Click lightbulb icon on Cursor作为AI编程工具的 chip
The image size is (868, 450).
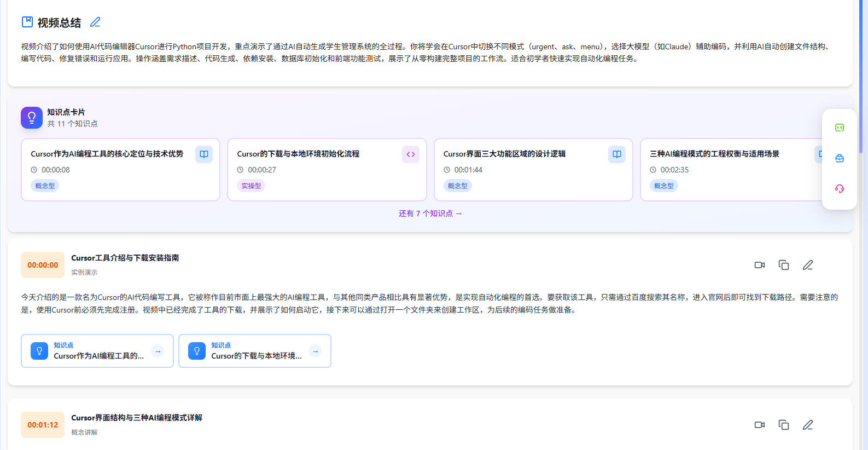tap(39, 351)
